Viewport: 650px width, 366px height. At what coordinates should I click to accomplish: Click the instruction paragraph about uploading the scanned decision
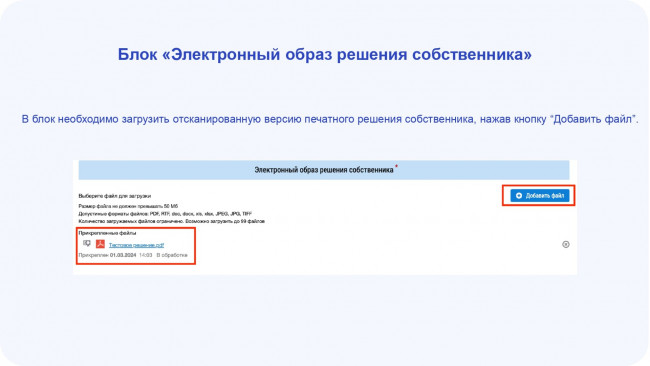click(x=330, y=119)
